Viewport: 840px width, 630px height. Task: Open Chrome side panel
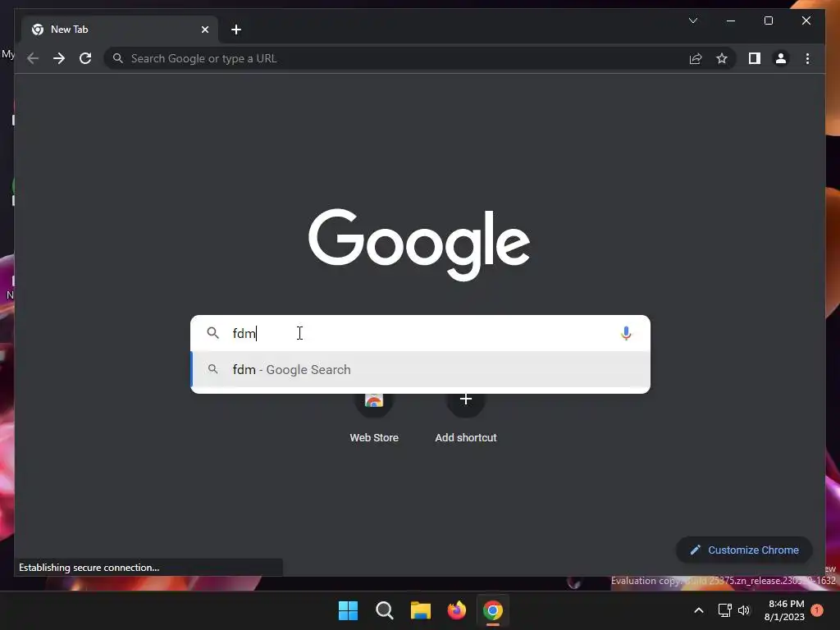(755, 58)
